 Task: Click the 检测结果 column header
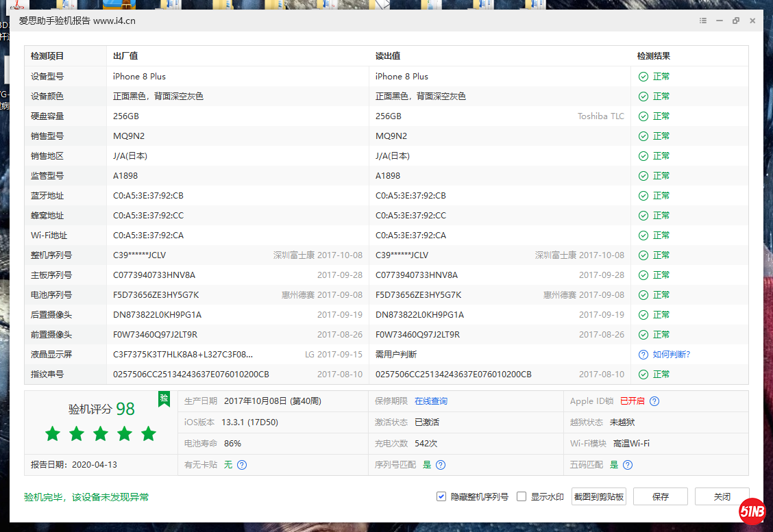click(x=653, y=56)
